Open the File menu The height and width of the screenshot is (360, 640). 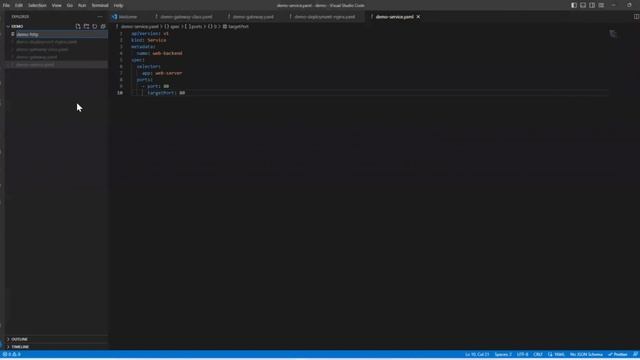pyautogui.click(x=6, y=5)
